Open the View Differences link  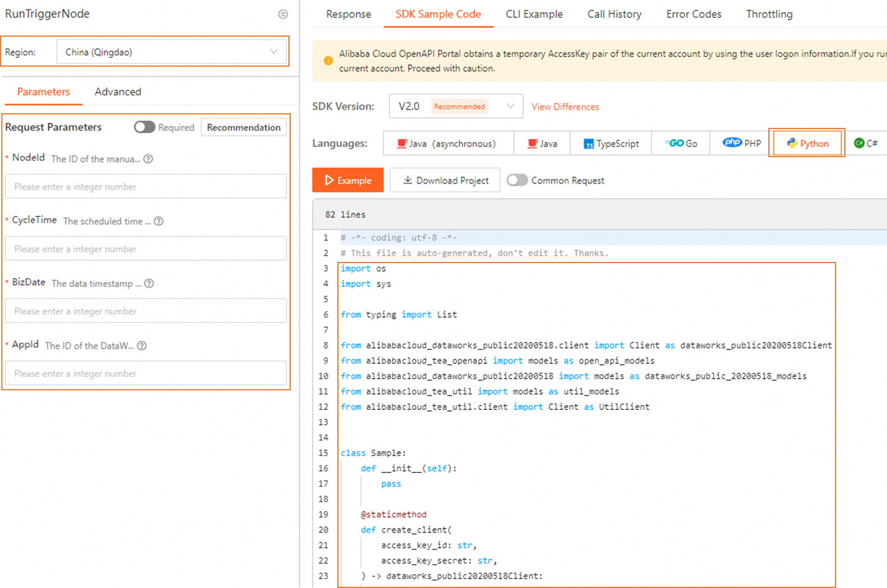pos(565,106)
